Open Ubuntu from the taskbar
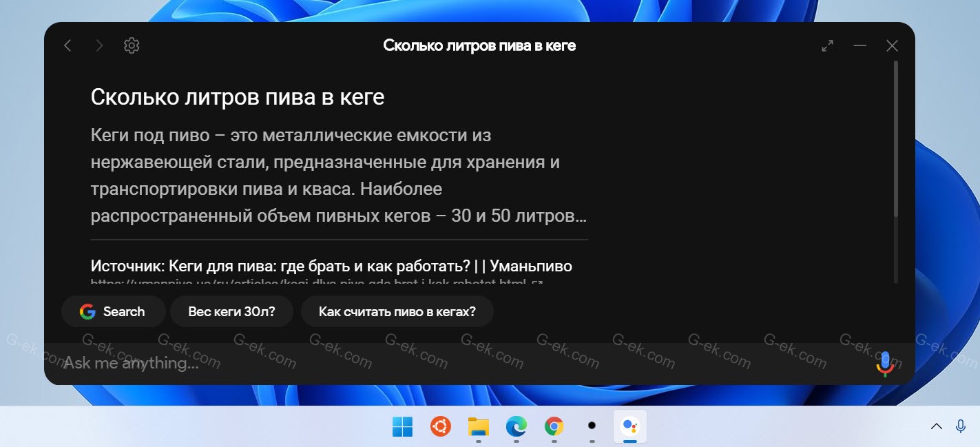 [x=440, y=427]
